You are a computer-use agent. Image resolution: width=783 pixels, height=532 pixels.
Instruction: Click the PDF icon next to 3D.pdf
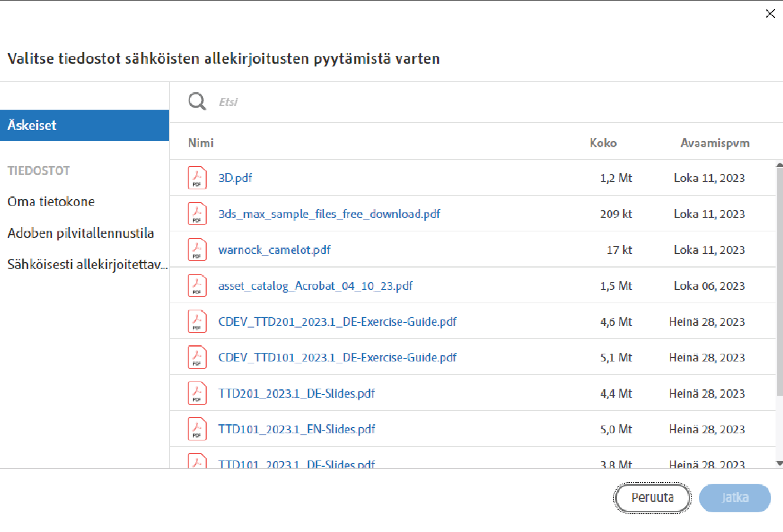[x=197, y=178]
